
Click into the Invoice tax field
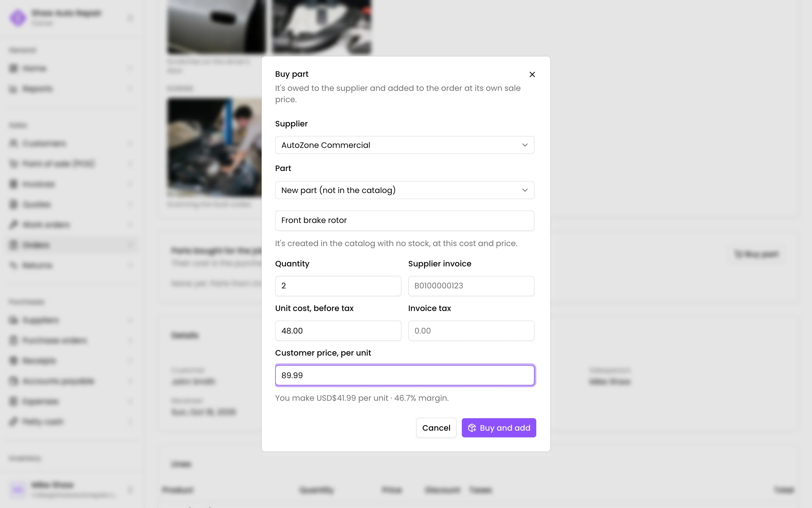coord(471,330)
